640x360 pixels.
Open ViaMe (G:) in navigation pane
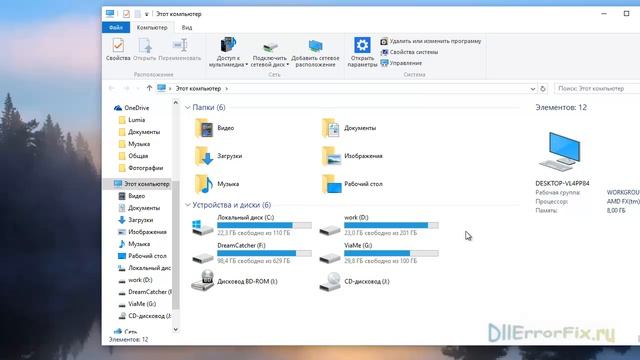138,304
